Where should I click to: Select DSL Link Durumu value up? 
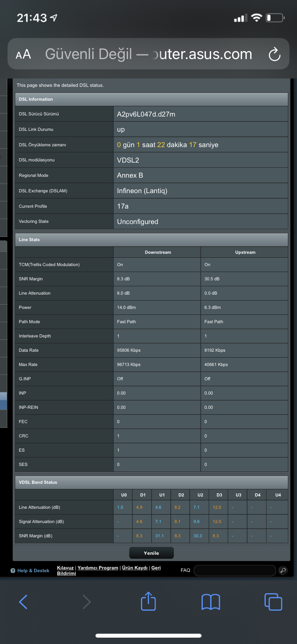(x=121, y=130)
